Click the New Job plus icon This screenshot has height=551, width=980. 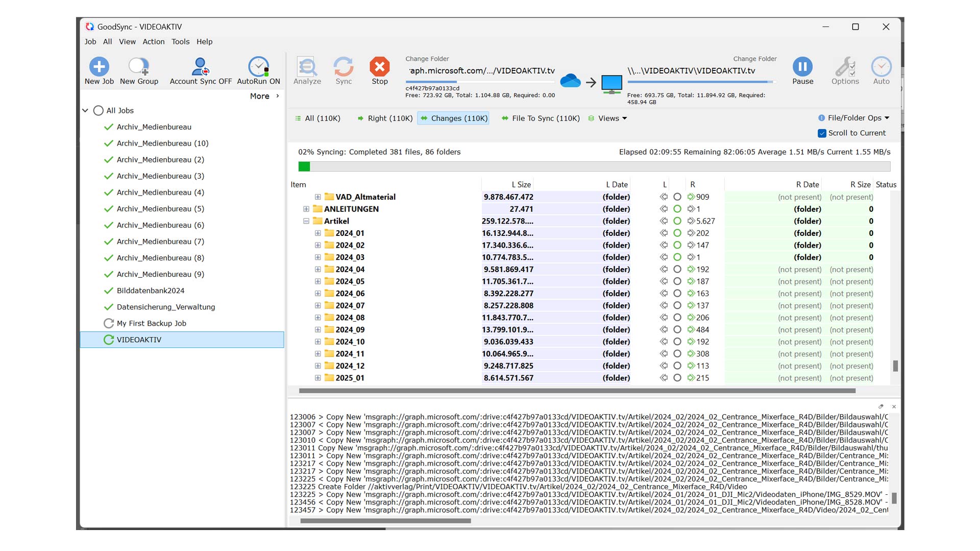coord(99,67)
